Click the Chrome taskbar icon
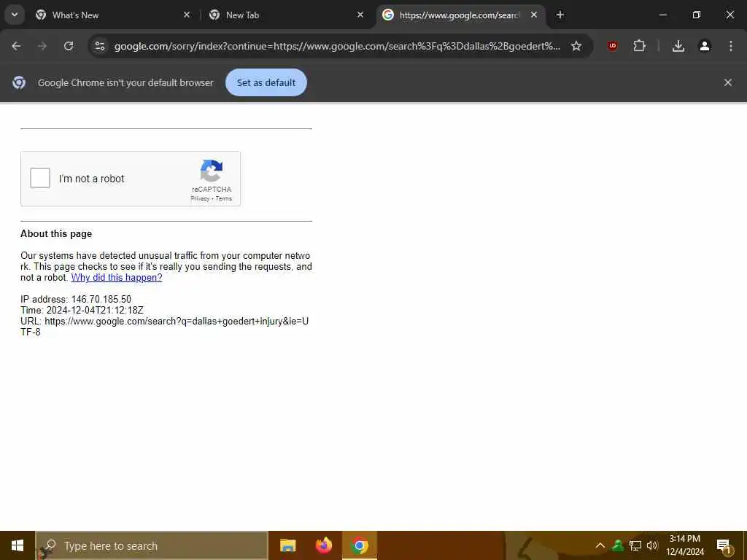 click(x=360, y=545)
